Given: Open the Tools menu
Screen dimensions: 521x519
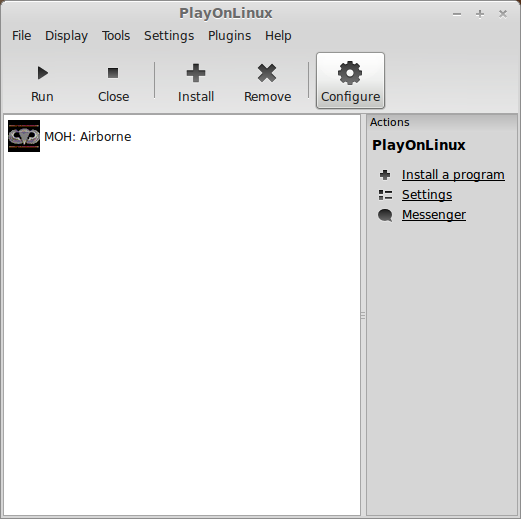Looking at the screenshot, I should tap(116, 36).
